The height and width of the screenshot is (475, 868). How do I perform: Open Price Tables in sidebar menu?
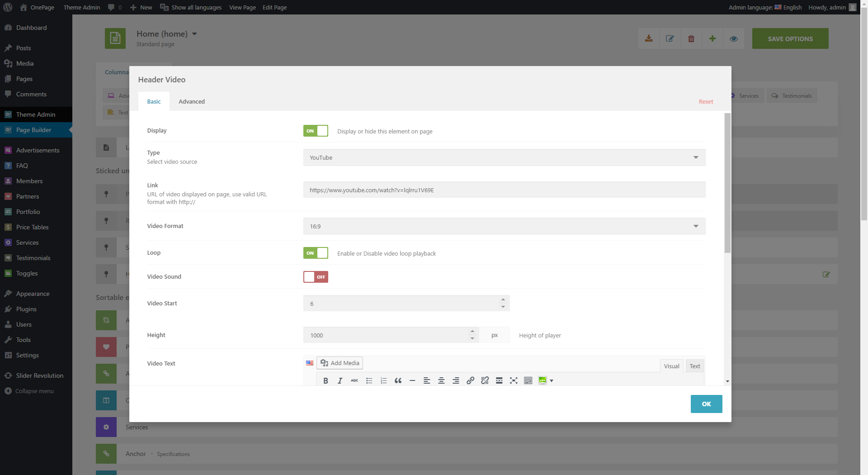point(36,227)
